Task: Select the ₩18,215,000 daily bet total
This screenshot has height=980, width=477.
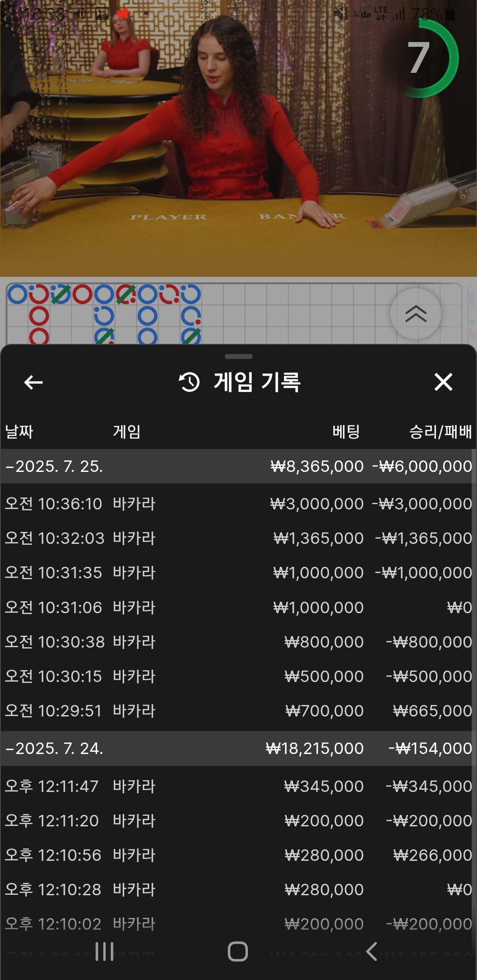Action: [314, 748]
